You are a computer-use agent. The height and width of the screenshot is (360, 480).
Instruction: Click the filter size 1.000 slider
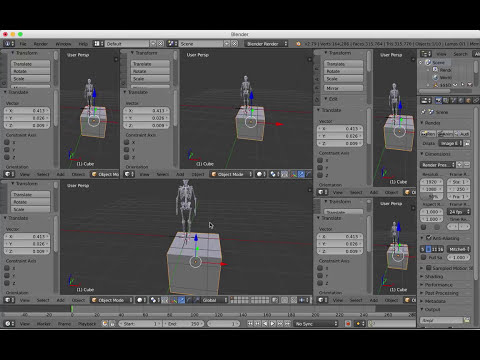pos(459,257)
